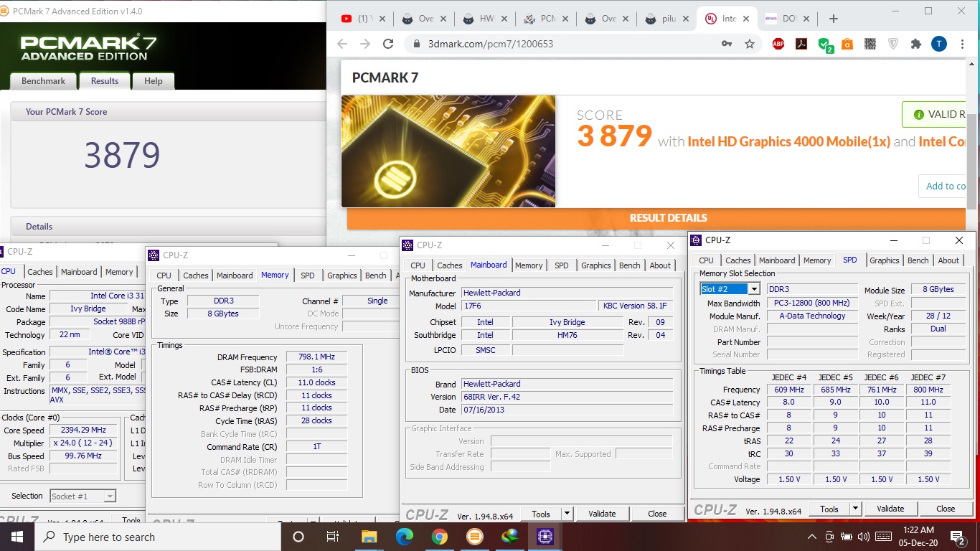
Task: Click the browser back arrow
Action: 342,44
